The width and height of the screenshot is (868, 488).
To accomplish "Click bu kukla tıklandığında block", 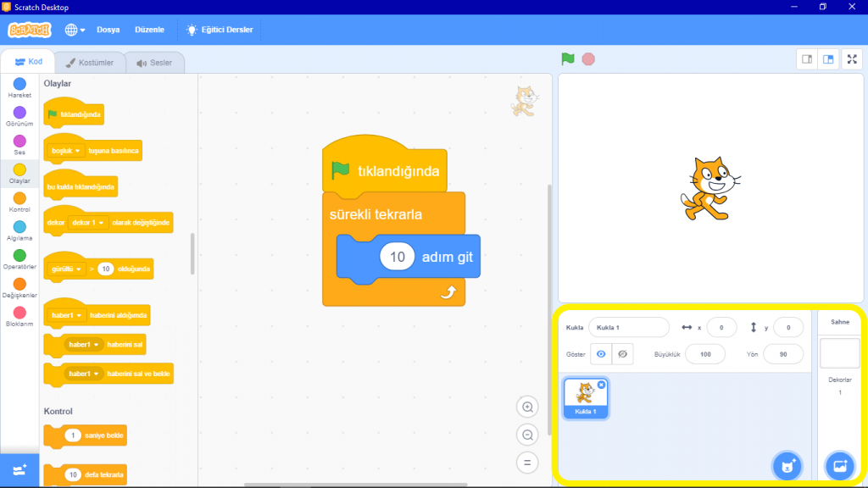I will 81,186.
